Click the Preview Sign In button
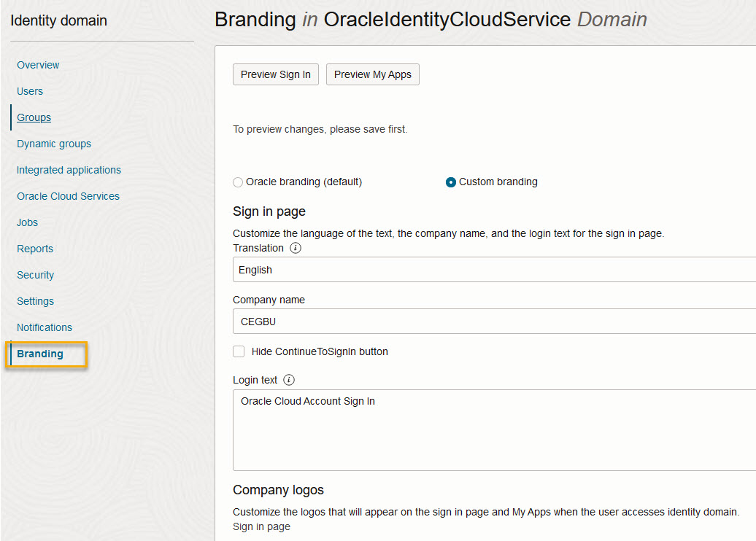 coord(276,74)
